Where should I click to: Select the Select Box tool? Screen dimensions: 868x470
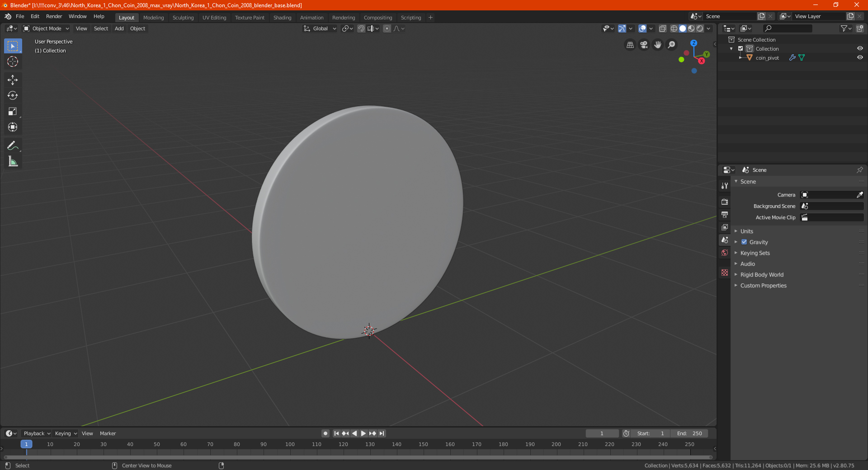click(x=13, y=46)
